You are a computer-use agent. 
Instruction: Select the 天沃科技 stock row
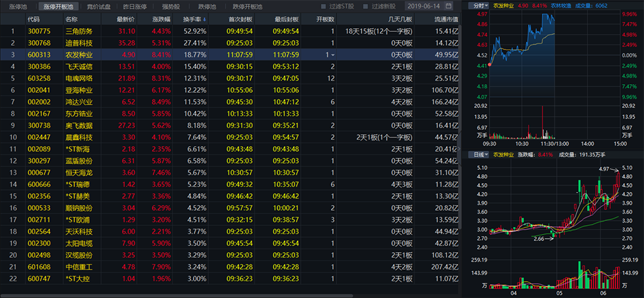pyautogui.click(x=229, y=231)
